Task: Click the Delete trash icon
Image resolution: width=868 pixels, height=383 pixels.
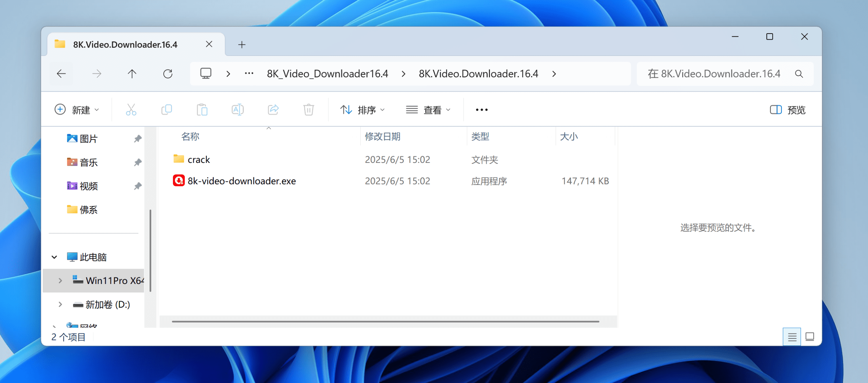Action: (308, 110)
